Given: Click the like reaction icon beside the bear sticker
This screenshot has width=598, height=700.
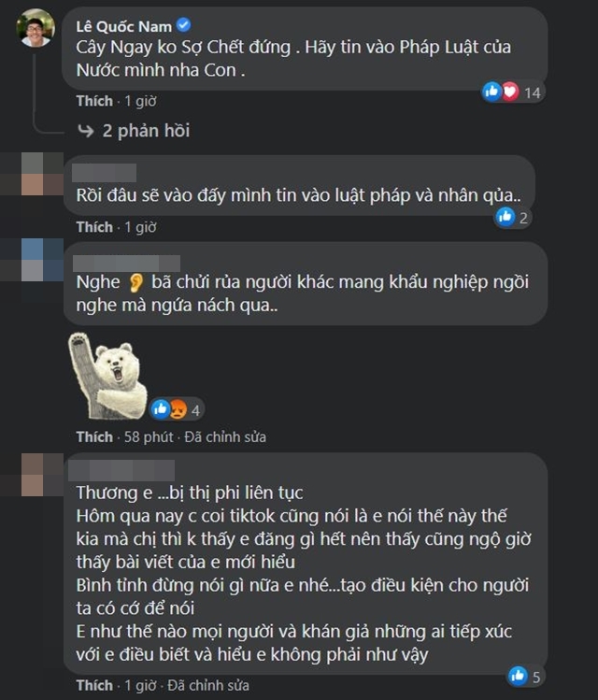Looking at the screenshot, I should pos(160,408).
